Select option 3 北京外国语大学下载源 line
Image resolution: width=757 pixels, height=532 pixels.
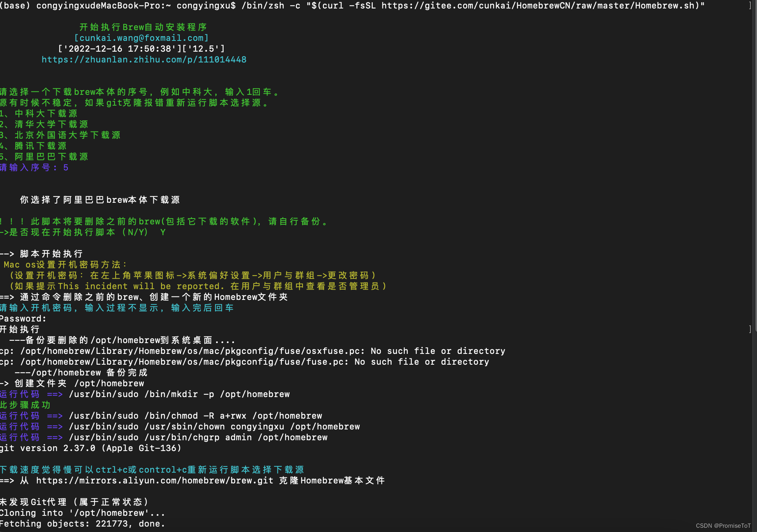(60, 135)
